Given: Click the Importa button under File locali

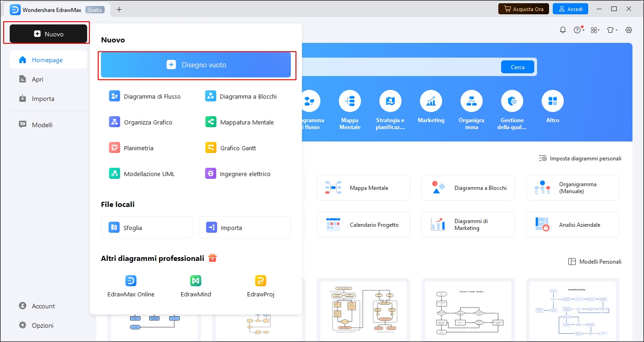Looking at the screenshot, I should [245, 227].
